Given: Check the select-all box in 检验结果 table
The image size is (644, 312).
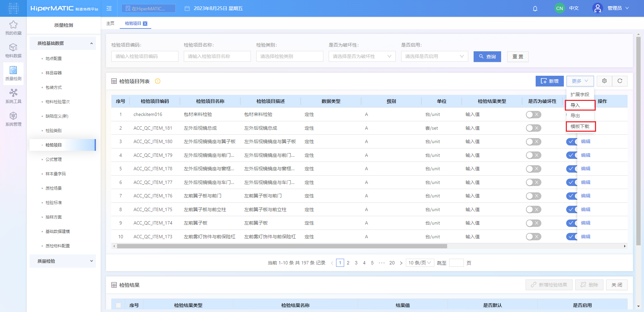Looking at the screenshot, I should point(118,305).
